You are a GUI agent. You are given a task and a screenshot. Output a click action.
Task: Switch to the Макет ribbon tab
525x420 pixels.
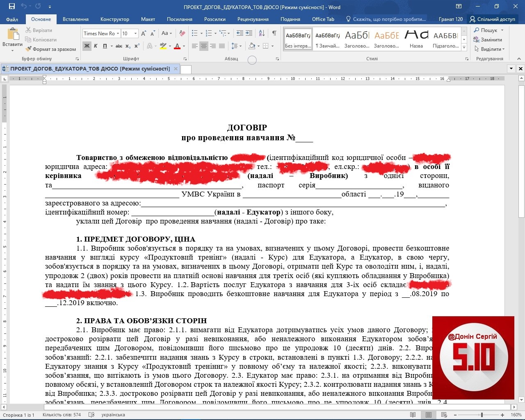[x=148, y=19]
